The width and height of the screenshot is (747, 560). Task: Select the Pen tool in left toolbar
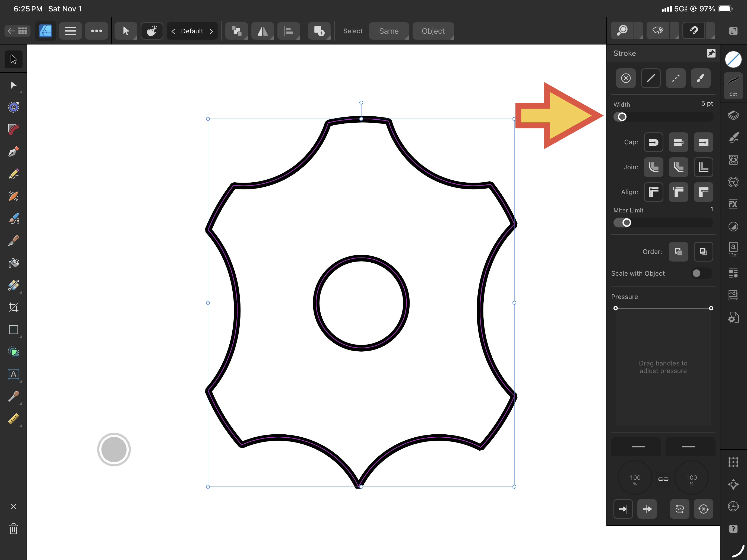click(x=14, y=152)
